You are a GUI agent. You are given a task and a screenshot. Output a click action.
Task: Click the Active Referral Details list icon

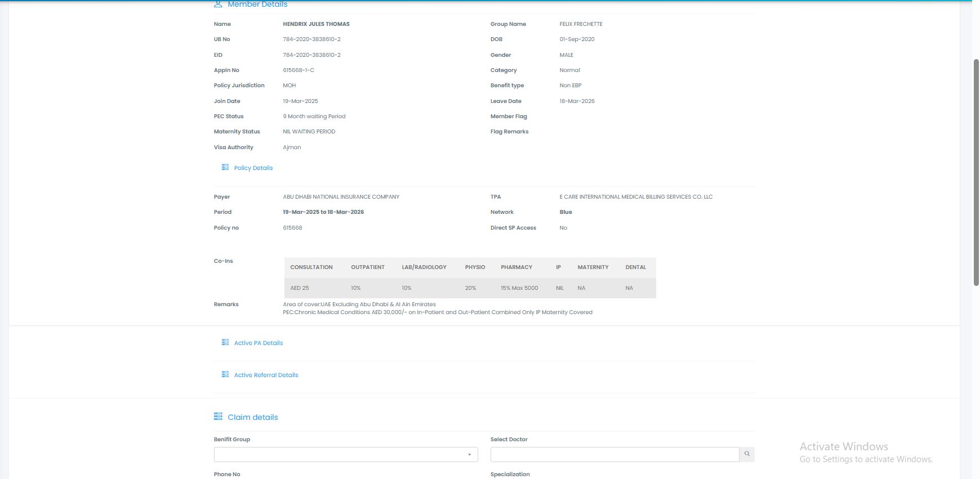pos(225,374)
